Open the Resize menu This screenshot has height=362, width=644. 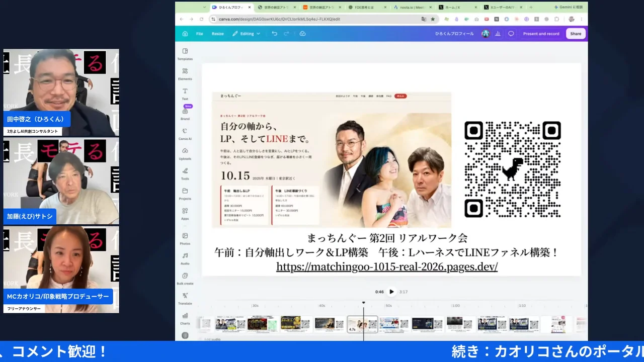point(217,34)
